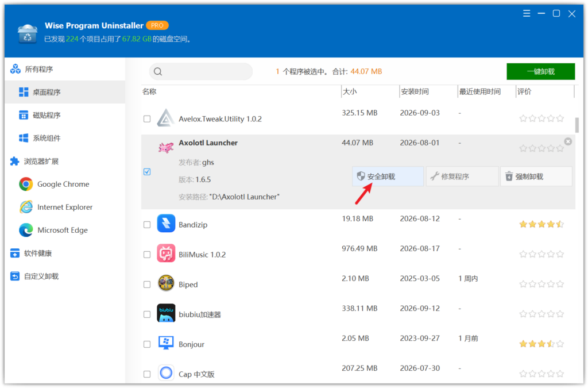Check the Cap 中文版 checkbox

click(147, 374)
